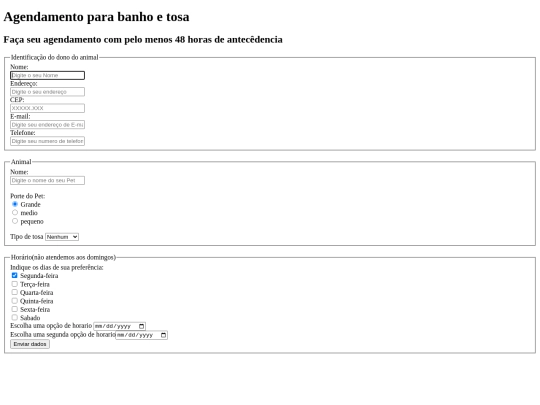The width and height of the screenshot is (540, 405).
Task: Click 'Indique os dias de sua preferência:' text
Action: tap(57, 268)
